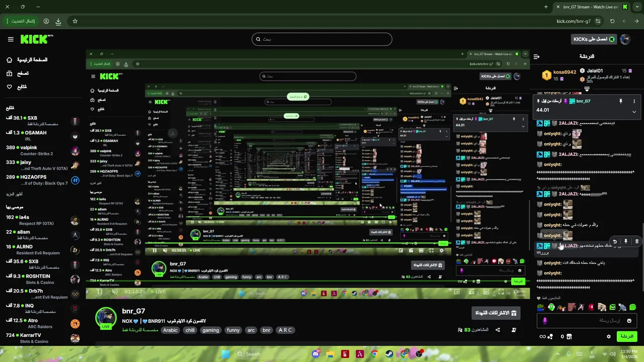Viewport: 644px width, 362px height.
Task: Open a new browser tab
Action: point(546,7)
